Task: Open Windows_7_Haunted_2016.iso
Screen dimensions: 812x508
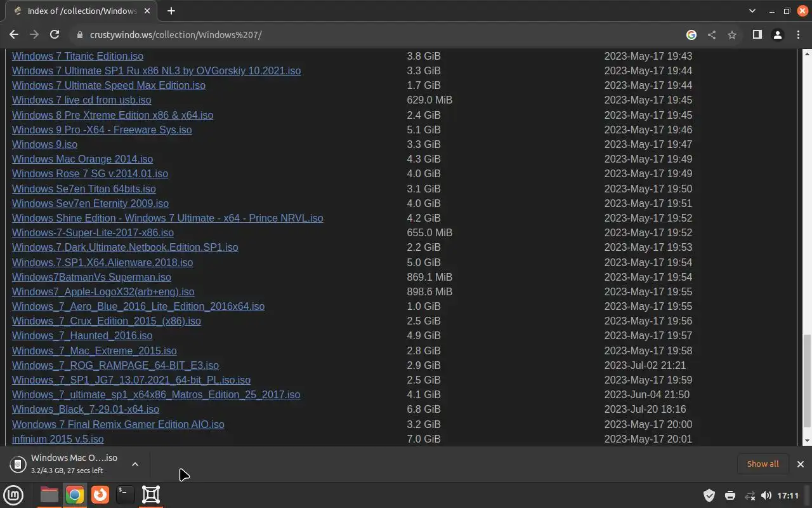Action: pyautogui.click(x=82, y=335)
